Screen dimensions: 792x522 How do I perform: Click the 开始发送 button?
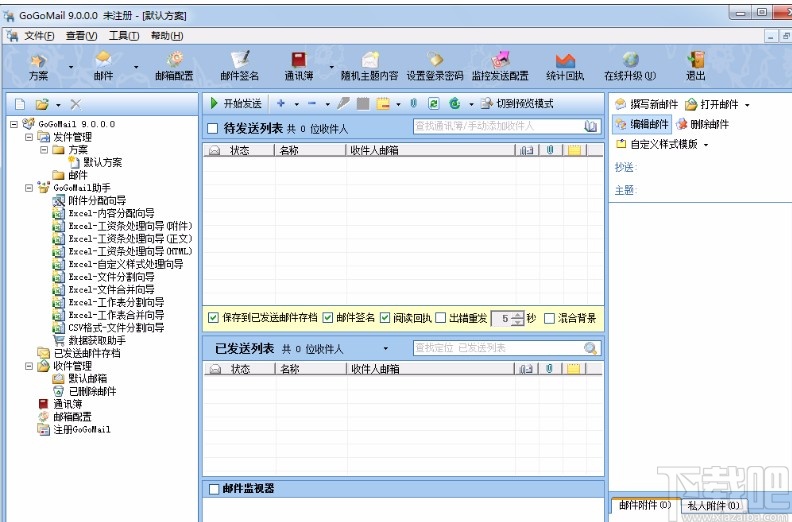tap(236, 103)
